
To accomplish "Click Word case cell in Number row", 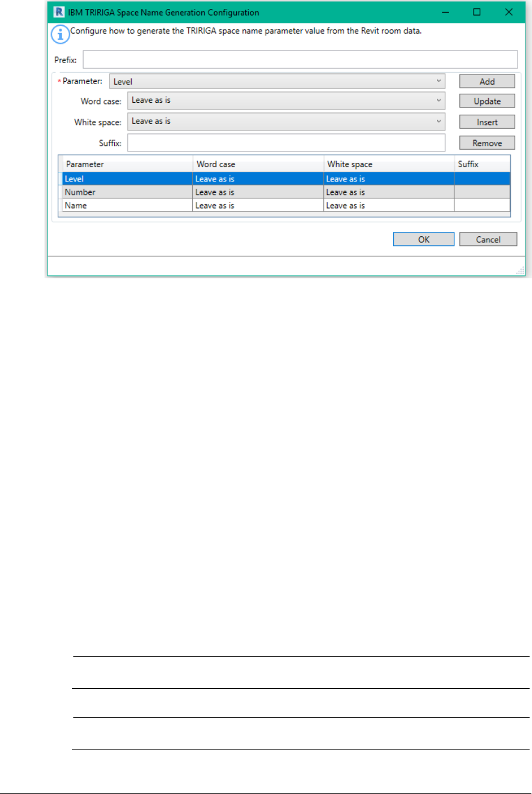I will click(x=258, y=192).
